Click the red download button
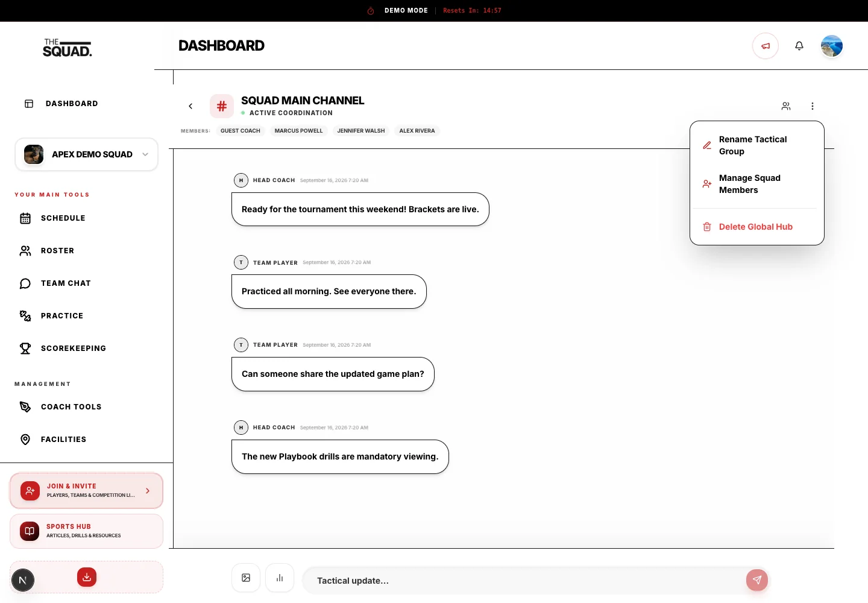This screenshot has height=603, width=868. [x=87, y=577]
